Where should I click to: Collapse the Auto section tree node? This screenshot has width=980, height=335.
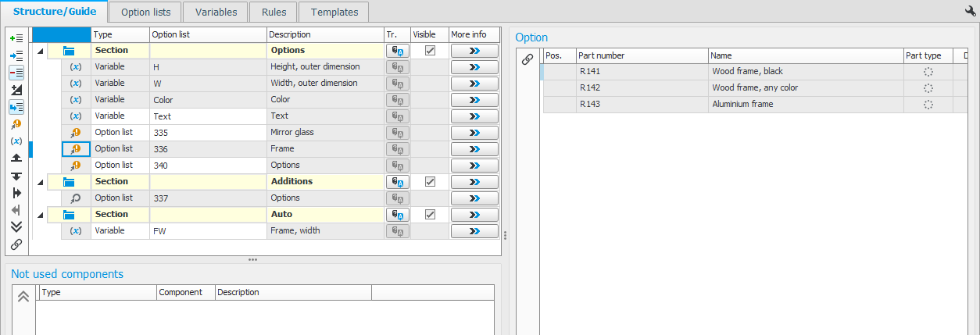[x=41, y=215]
